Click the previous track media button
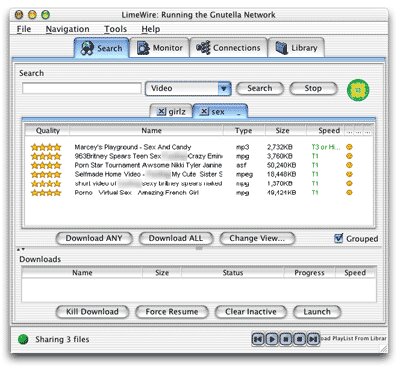400x368 pixels. 258,339
